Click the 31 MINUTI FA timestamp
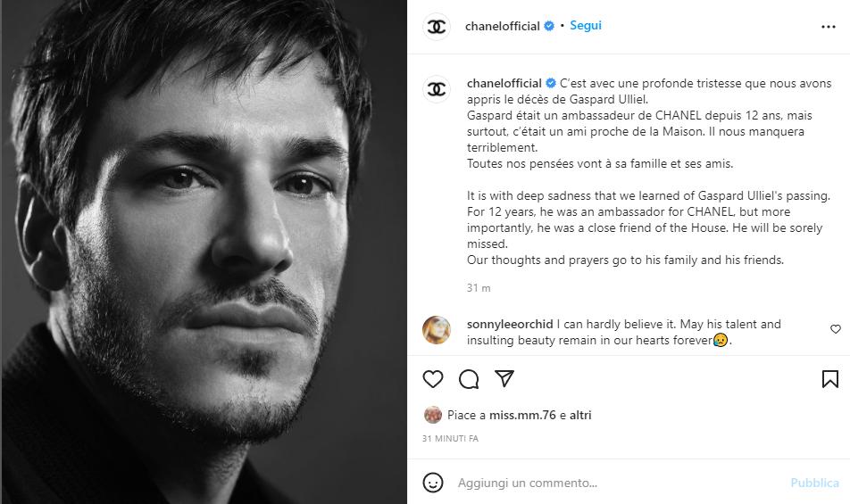 click(x=450, y=439)
